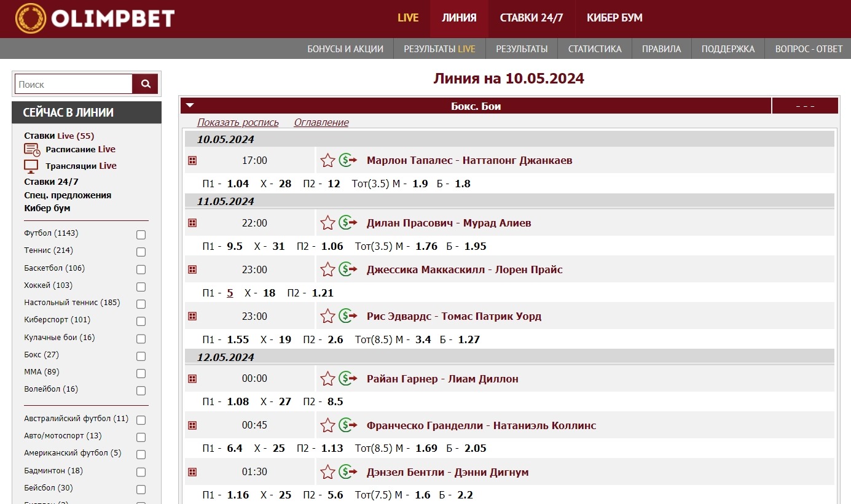Select П1 odds 1.04 for Тапалес
This screenshot has width=851, height=504.
click(x=238, y=184)
